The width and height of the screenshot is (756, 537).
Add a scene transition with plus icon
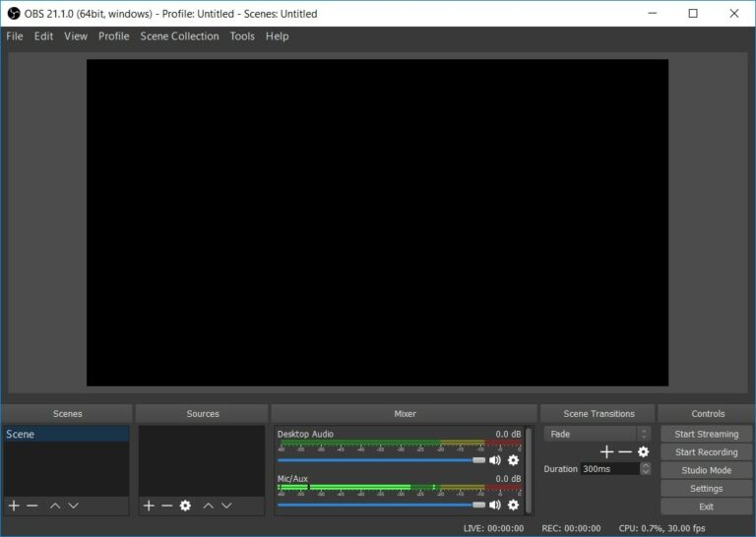point(606,451)
